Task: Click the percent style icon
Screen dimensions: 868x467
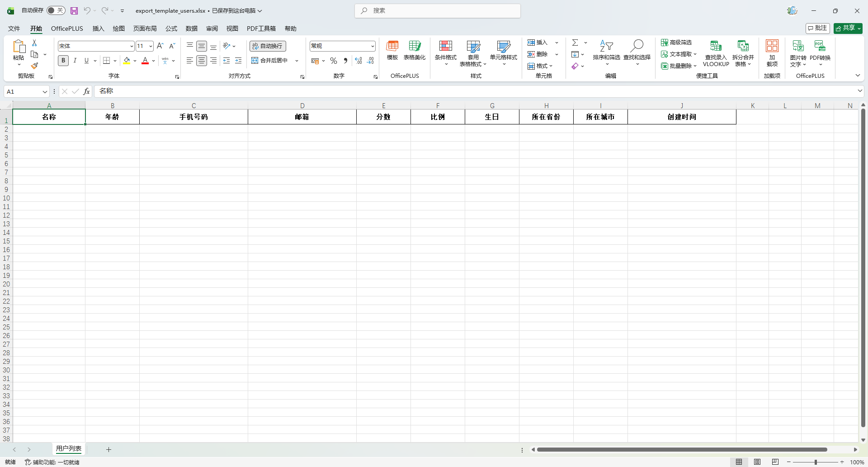Action: coord(334,61)
